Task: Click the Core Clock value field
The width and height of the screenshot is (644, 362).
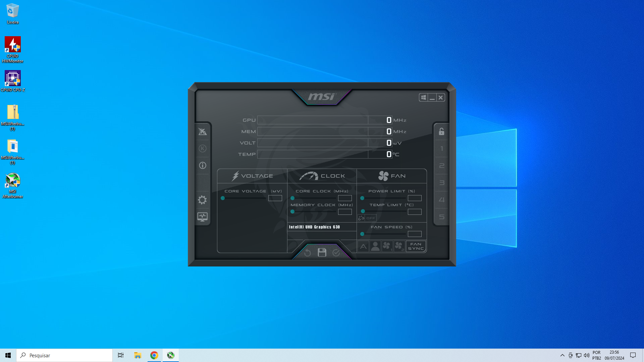Action: [x=345, y=198]
